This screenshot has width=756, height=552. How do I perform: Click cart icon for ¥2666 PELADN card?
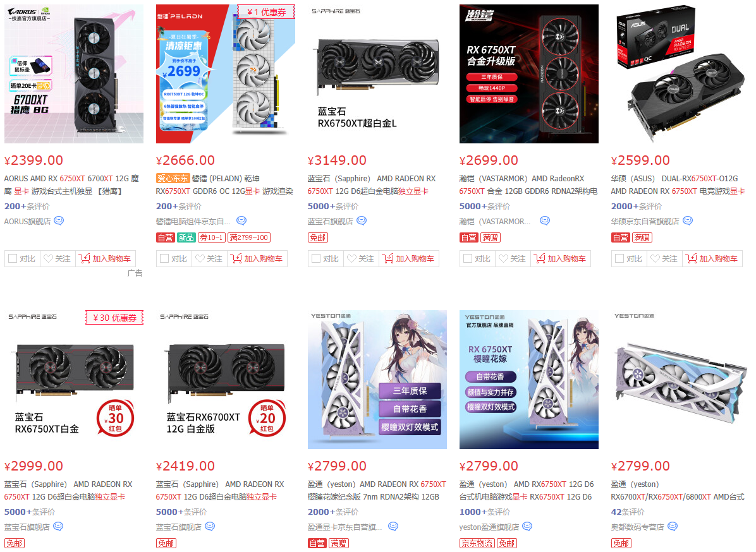236,259
